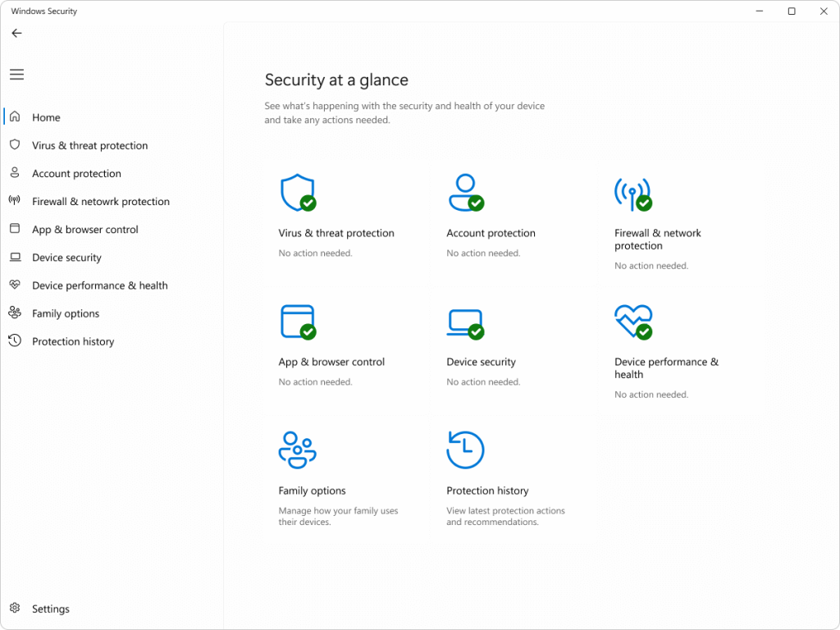
Task: Click the laptop icon beside Device security in sidebar
Action: click(x=15, y=257)
